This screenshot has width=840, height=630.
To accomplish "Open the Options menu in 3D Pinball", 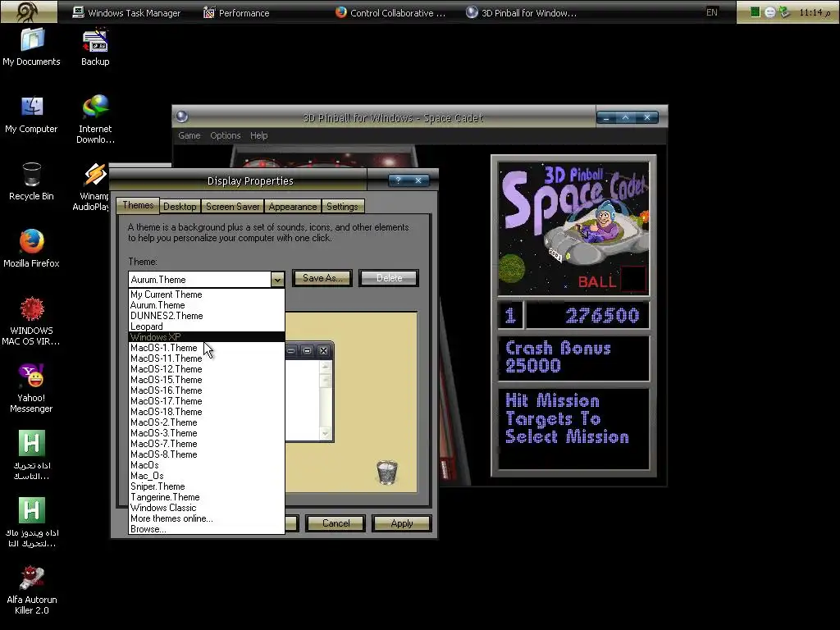I will point(225,135).
